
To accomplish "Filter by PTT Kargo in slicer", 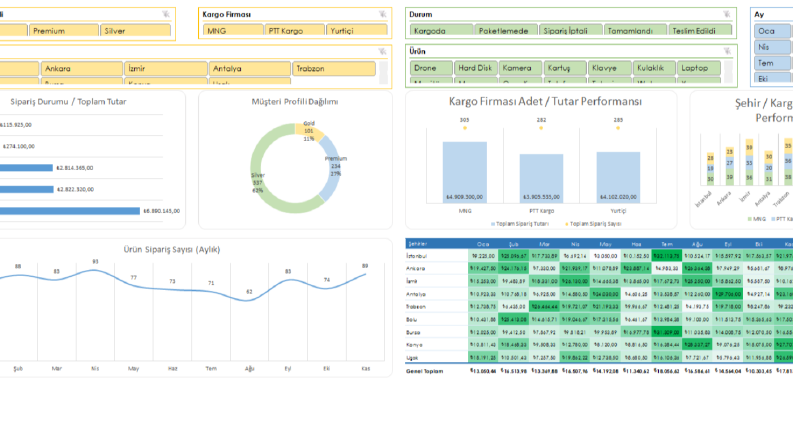I will point(294,30).
